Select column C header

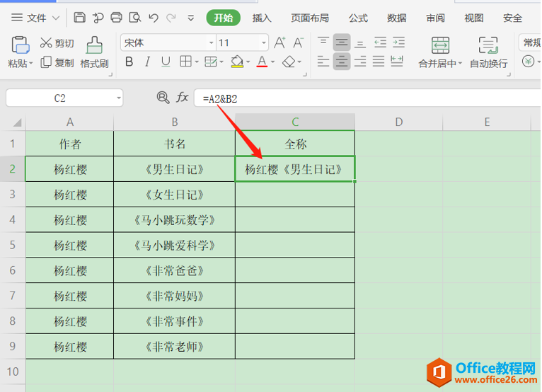click(x=295, y=122)
